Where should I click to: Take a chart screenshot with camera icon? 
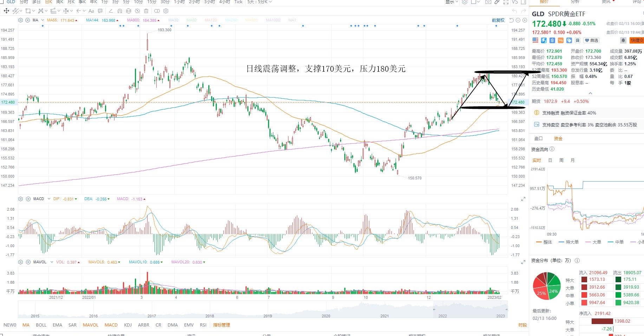tap(488, 2)
